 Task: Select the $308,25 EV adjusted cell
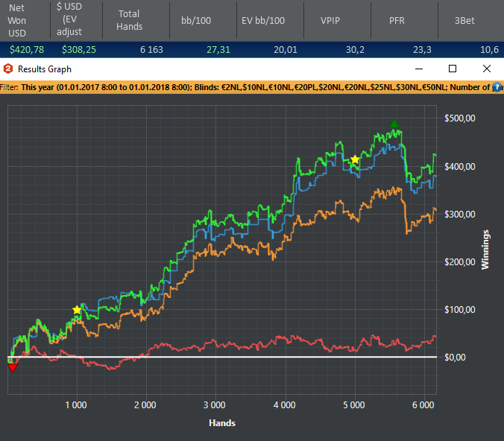(79, 49)
